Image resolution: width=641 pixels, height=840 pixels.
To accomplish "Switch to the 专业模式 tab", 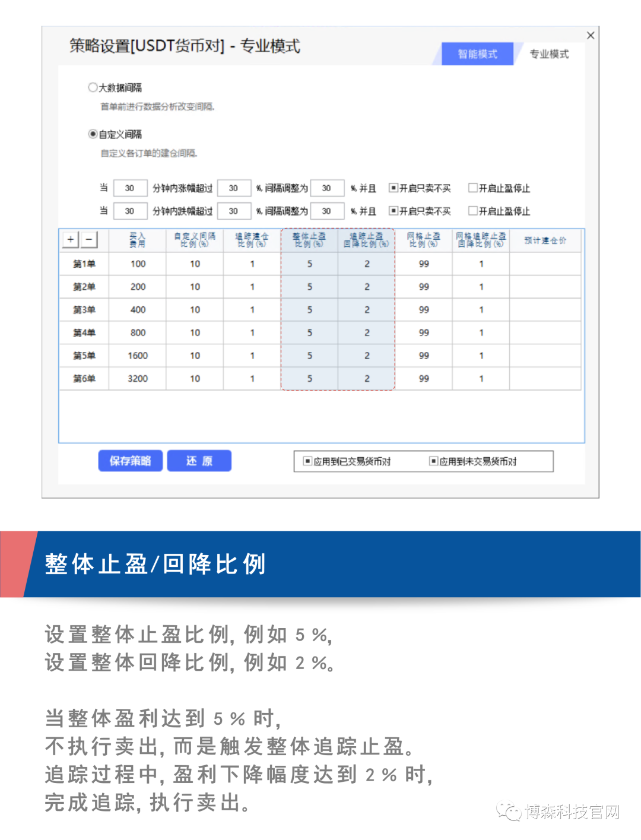I will (548, 54).
